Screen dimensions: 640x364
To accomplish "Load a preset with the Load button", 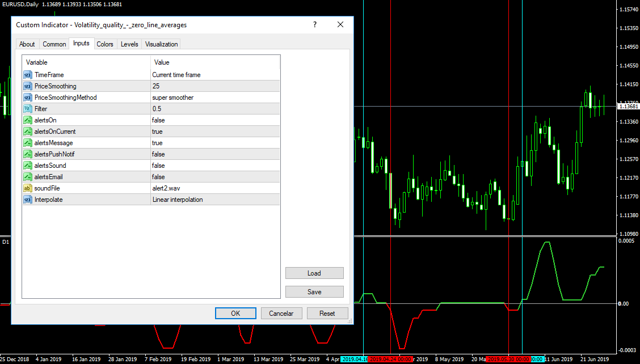I will (314, 273).
